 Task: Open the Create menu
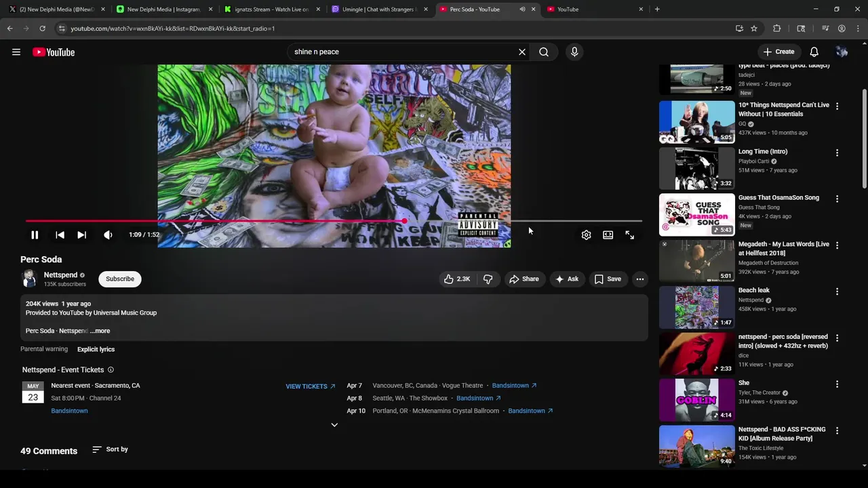(x=778, y=52)
